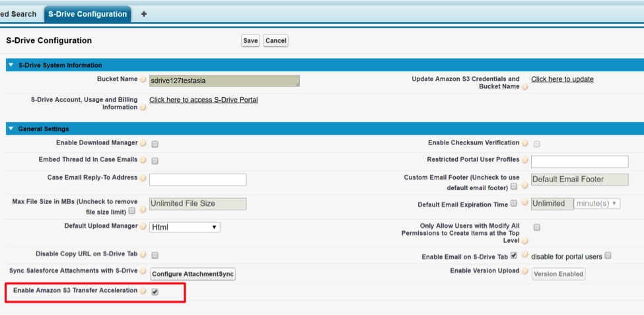Open help icon beside Enable Version Upload
This screenshot has height=315, width=644.
[524, 271]
